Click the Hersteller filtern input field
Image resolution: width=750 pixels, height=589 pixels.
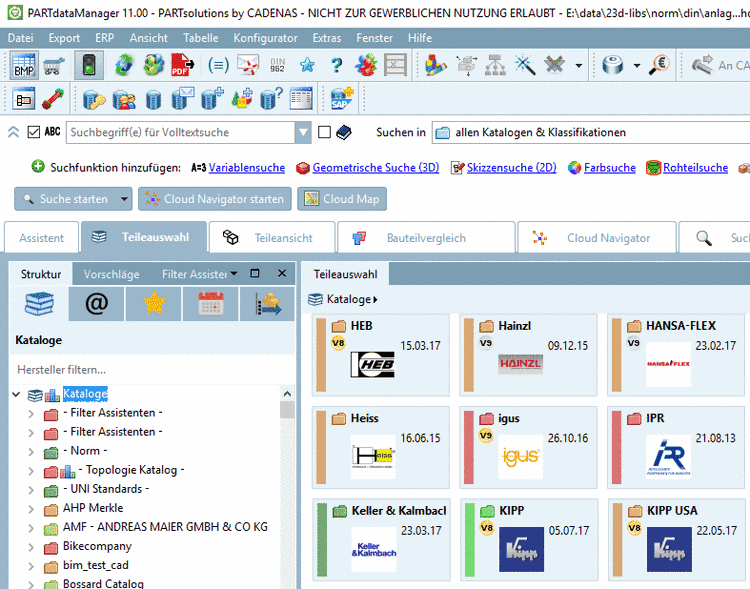[x=152, y=370]
